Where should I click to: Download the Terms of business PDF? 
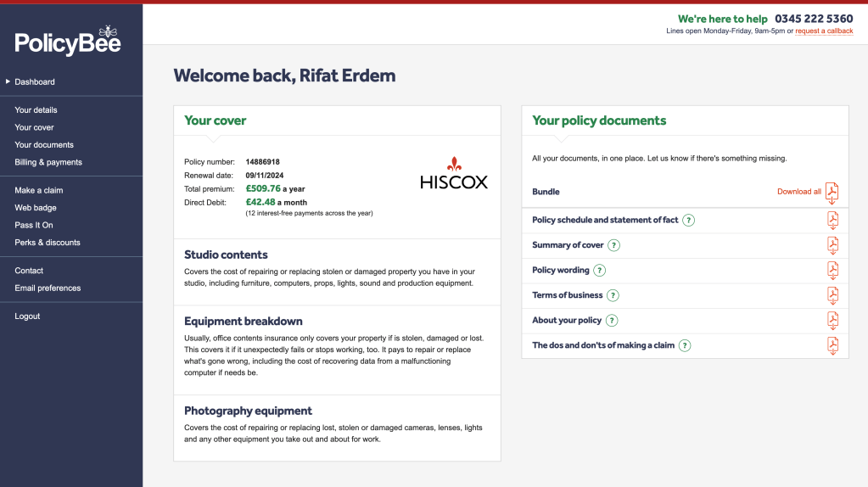(832, 295)
